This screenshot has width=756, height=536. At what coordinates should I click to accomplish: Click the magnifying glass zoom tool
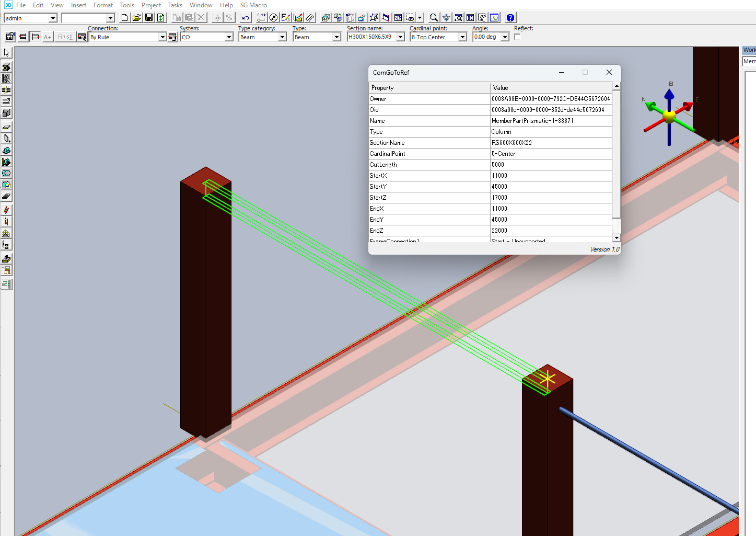tap(433, 18)
